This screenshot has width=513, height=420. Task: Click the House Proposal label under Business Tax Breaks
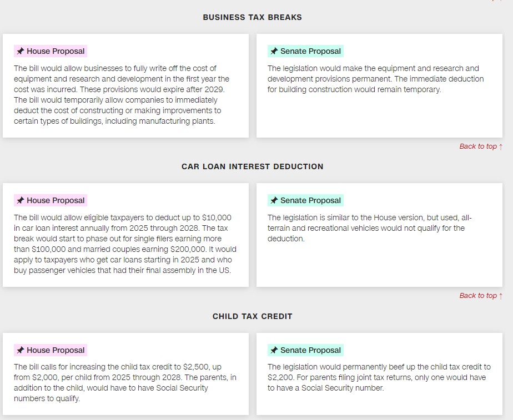pos(56,52)
